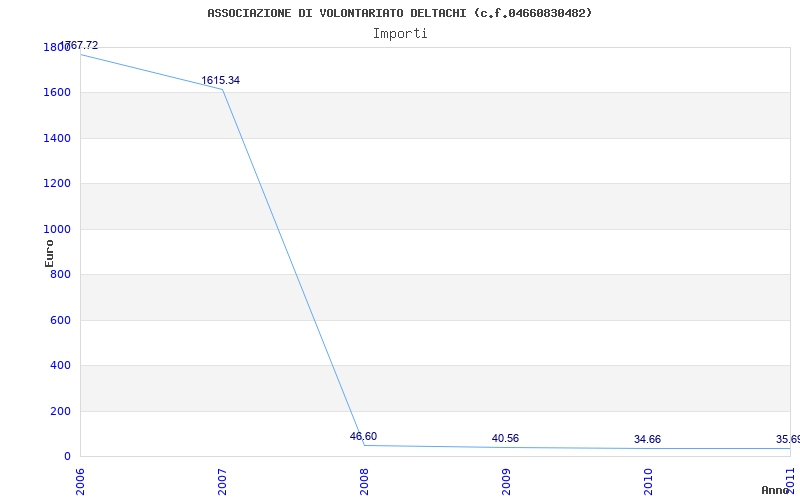Click the 200 y-axis tick label
This screenshot has width=800, height=500.
pos(60,411)
